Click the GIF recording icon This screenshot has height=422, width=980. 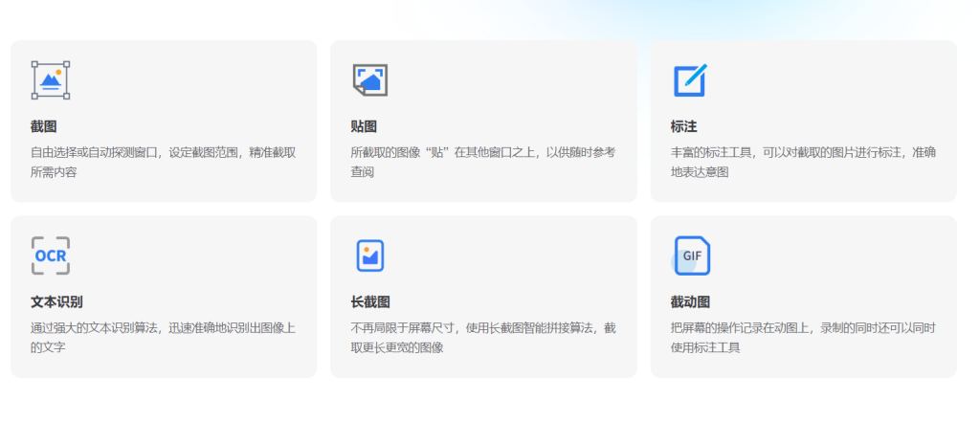(690, 255)
